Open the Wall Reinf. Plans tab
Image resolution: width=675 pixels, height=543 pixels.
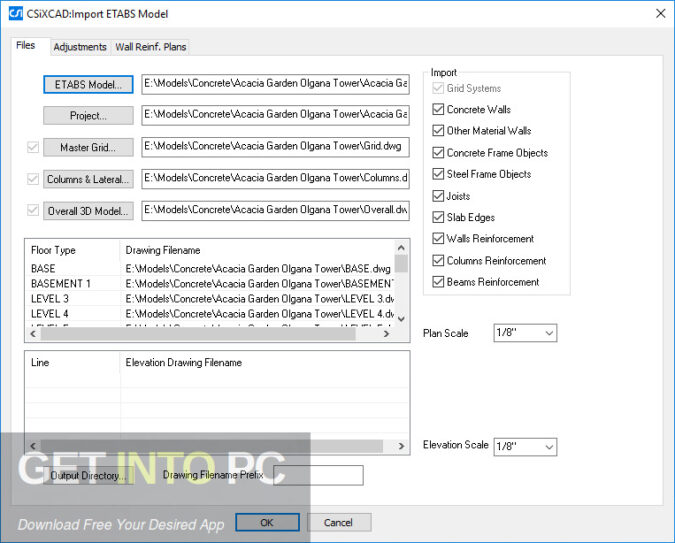coord(151,47)
